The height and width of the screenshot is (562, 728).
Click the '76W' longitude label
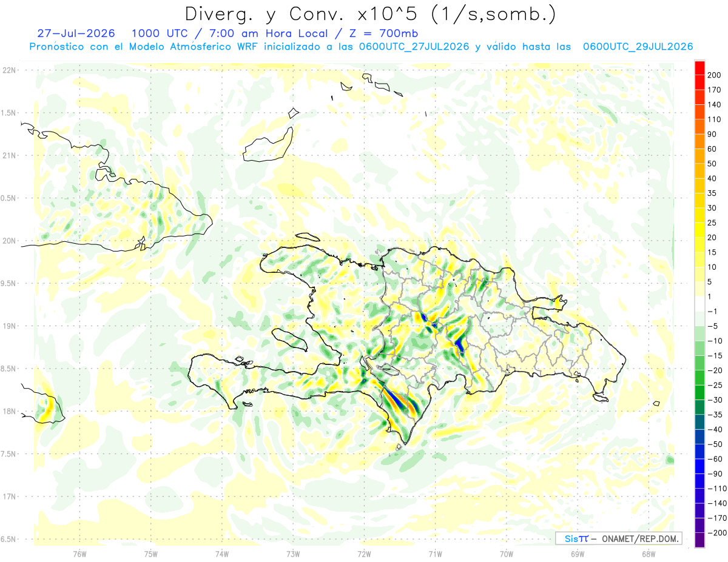coord(79,554)
